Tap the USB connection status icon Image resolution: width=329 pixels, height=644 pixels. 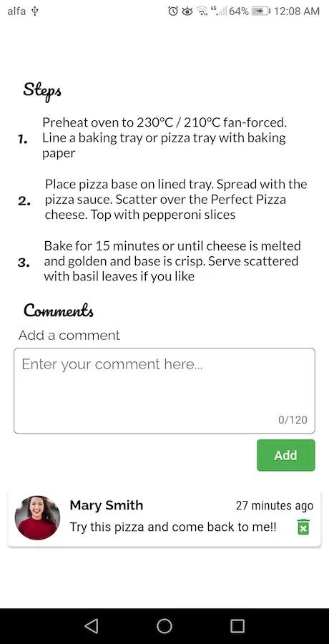coord(35,11)
